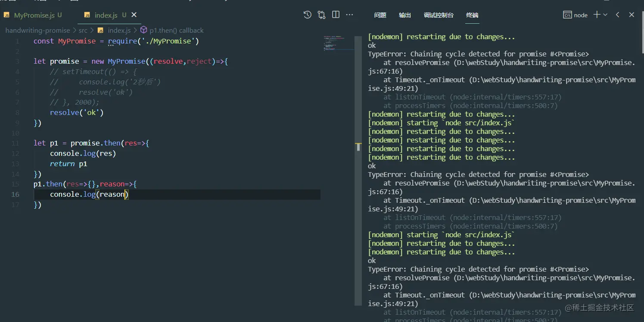Click the 'let promise = new MyPromise' line
Image resolution: width=644 pixels, height=322 pixels.
[131, 61]
